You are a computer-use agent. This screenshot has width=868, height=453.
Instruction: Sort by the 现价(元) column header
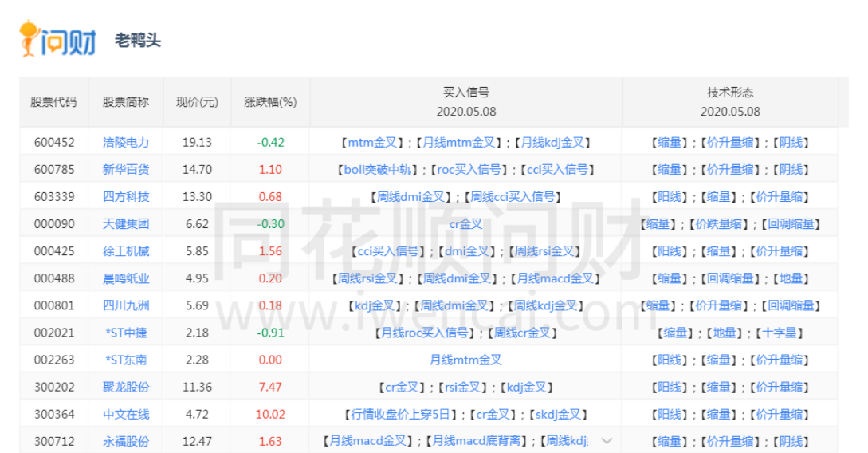pyautogui.click(x=197, y=102)
